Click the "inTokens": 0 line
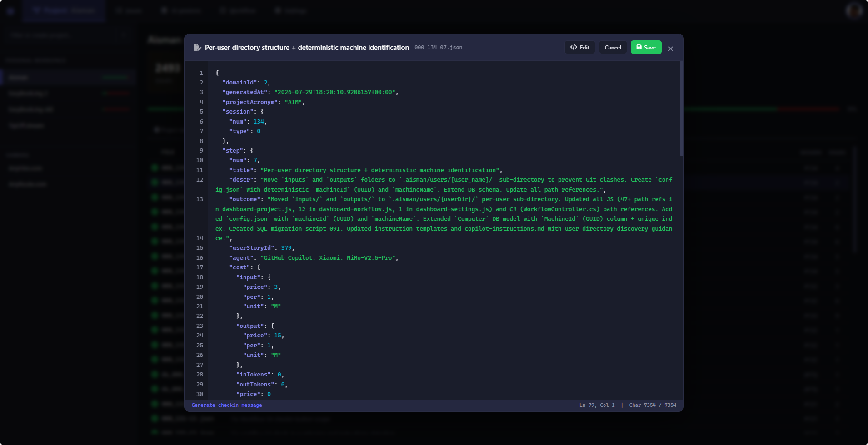Viewport: 868px width, 445px height. pyautogui.click(x=260, y=375)
